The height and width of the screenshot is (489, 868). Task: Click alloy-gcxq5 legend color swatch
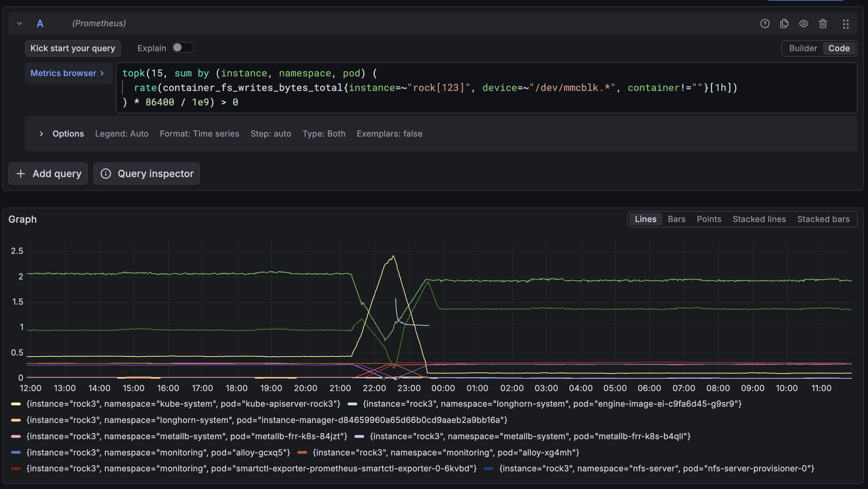pyautogui.click(x=16, y=452)
